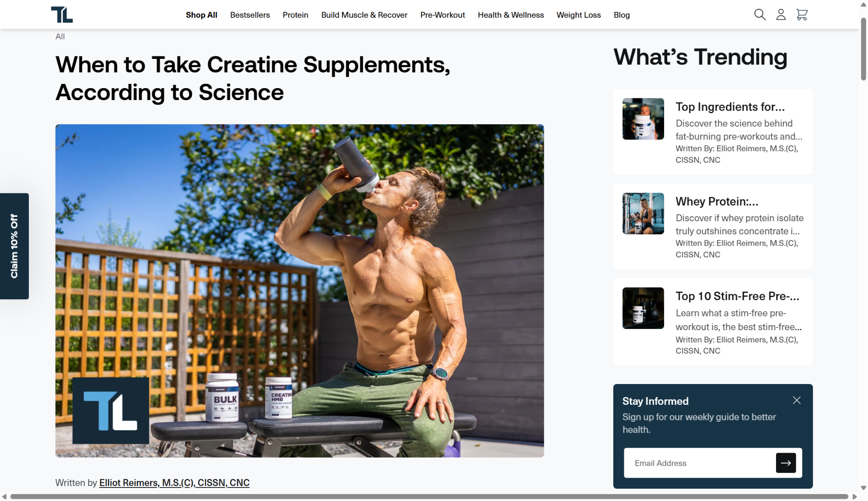This screenshot has height=501, width=868.
Task: Open Shop All menu
Action: [201, 15]
